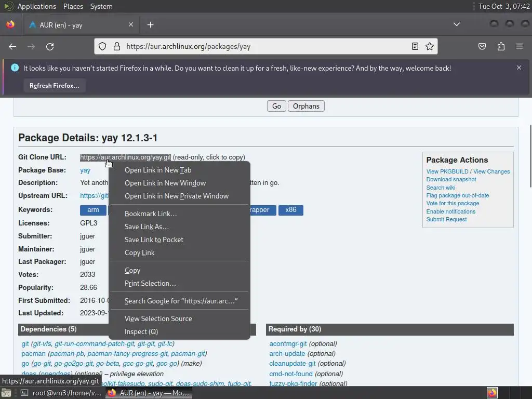Viewport: 532px width, 399px height.
Task: Choose Search Google for selected URL
Action: click(x=179, y=301)
